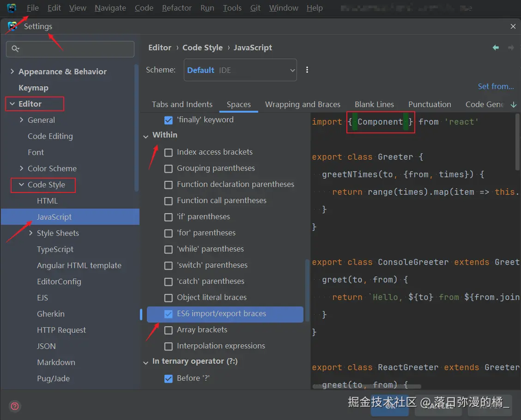This screenshot has width=521, height=420.
Task: Switch to Punctuation tab
Action: pyautogui.click(x=430, y=105)
